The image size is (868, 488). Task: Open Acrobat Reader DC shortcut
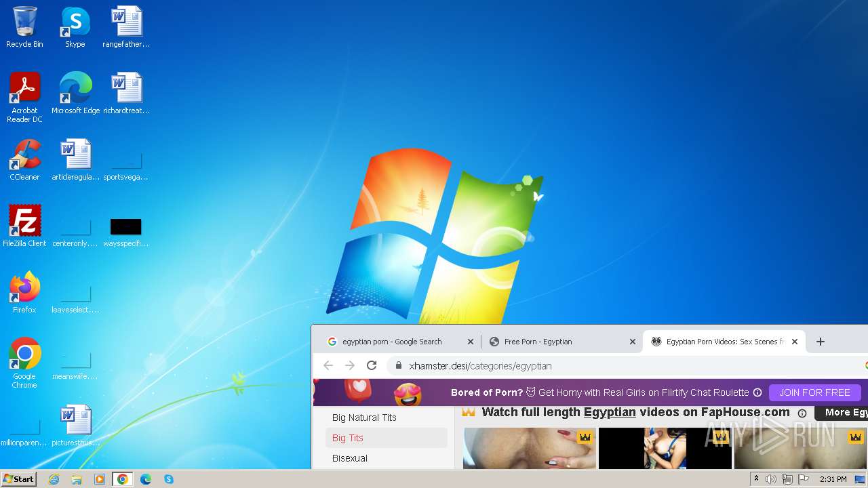(24, 97)
